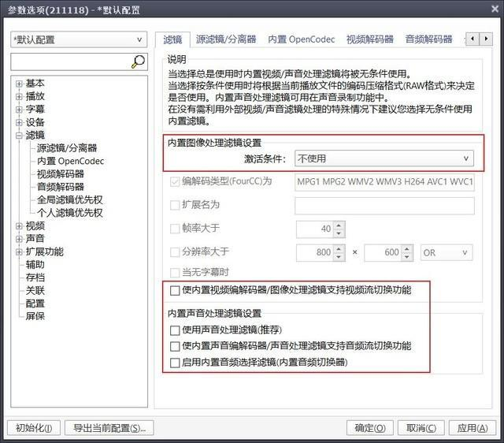Viewport: 504px width, 443px height.
Task: Toggle 编解码类型(FourCC)为 checkbox
Action: click(175, 182)
